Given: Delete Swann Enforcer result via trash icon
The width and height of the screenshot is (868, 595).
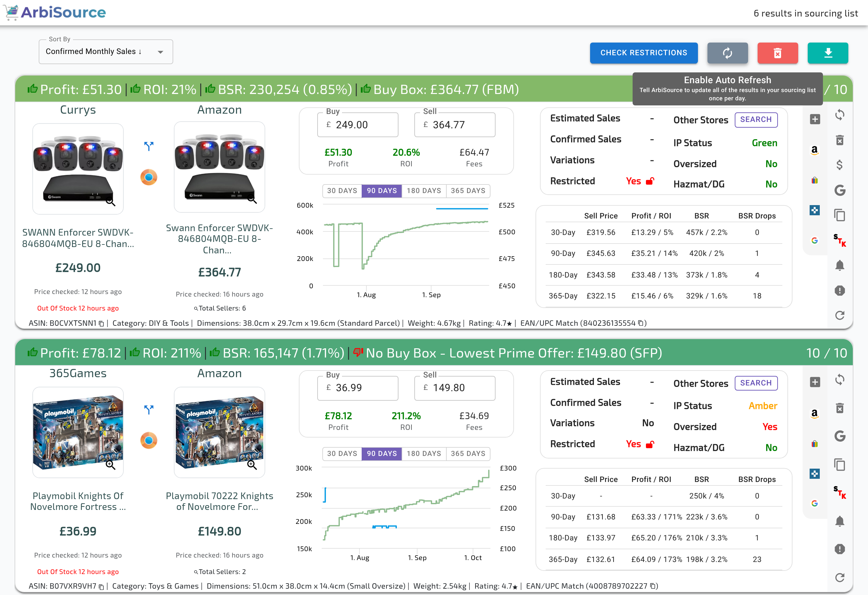Looking at the screenshot, I should [x=840, y=140].
